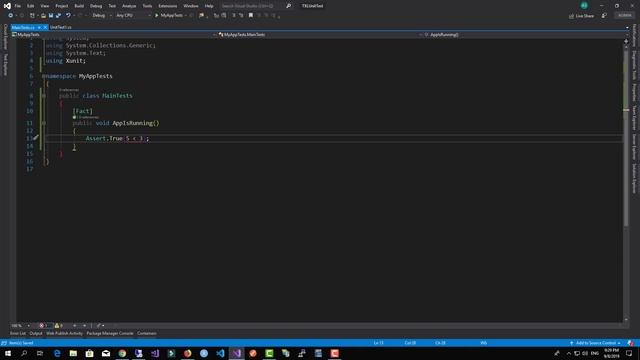Image resolution: width=640 pixels, height=360 pixels.
Task: Open the Error List tab
Action: click(18, 333)
